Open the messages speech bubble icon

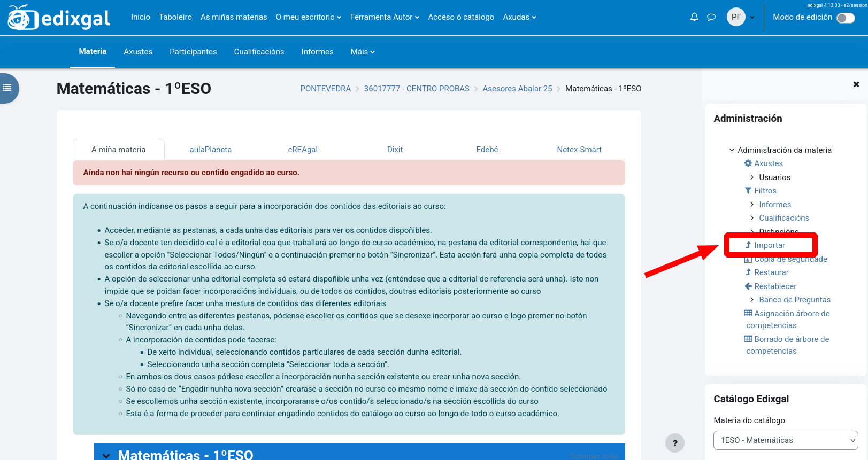tap(711, 17)
